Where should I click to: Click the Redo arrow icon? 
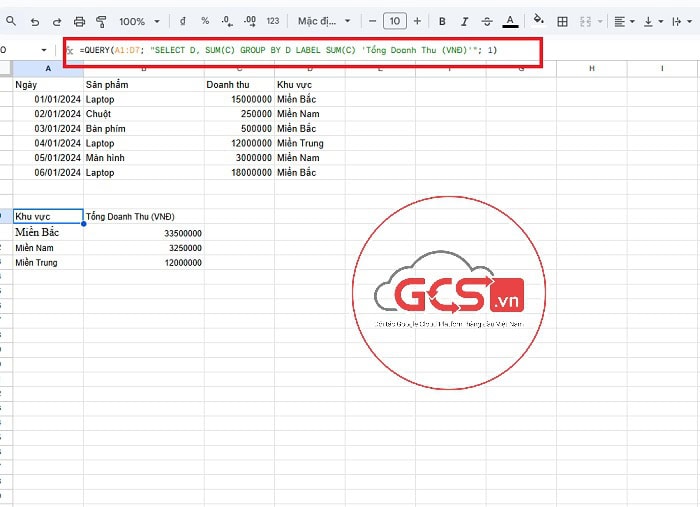click(57, 21)
